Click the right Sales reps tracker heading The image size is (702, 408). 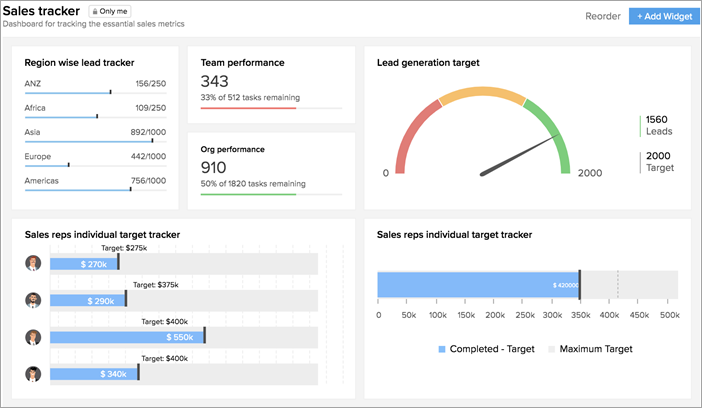point(454,235)
